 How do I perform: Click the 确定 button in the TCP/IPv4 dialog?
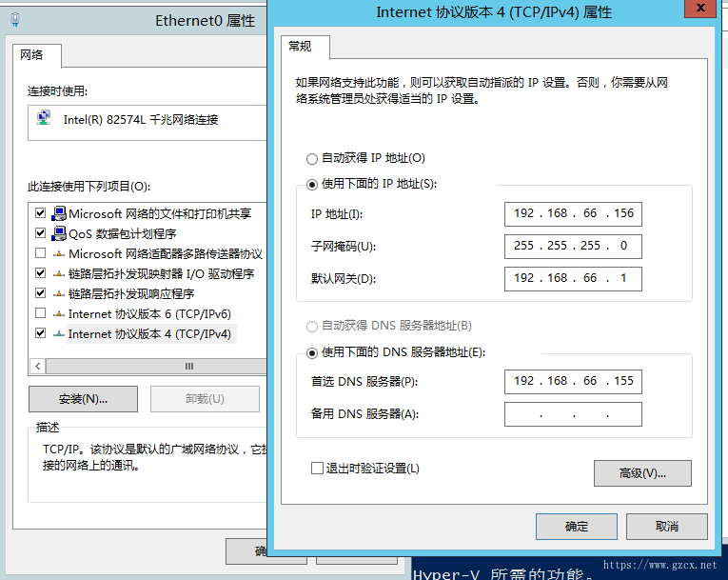coord(576,527)
